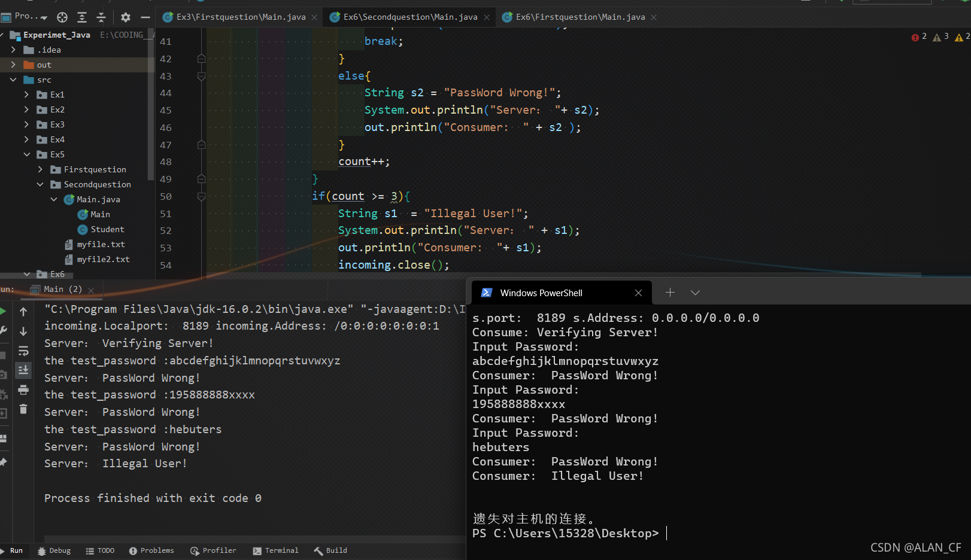
Task: Open the TODO tool window
Action: (x=100, y=550)
